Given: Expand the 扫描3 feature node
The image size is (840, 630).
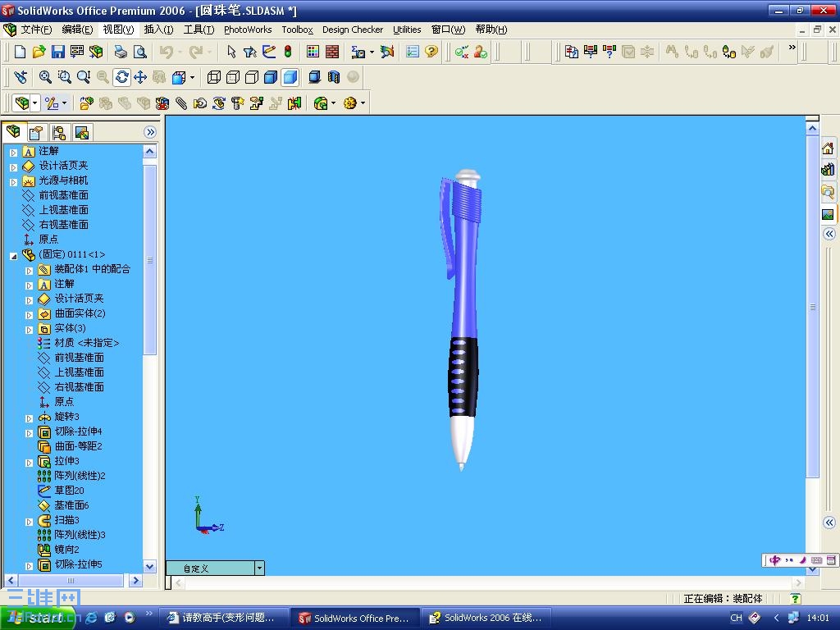Looking at the screenshot, I should click(x=30, y=522).
